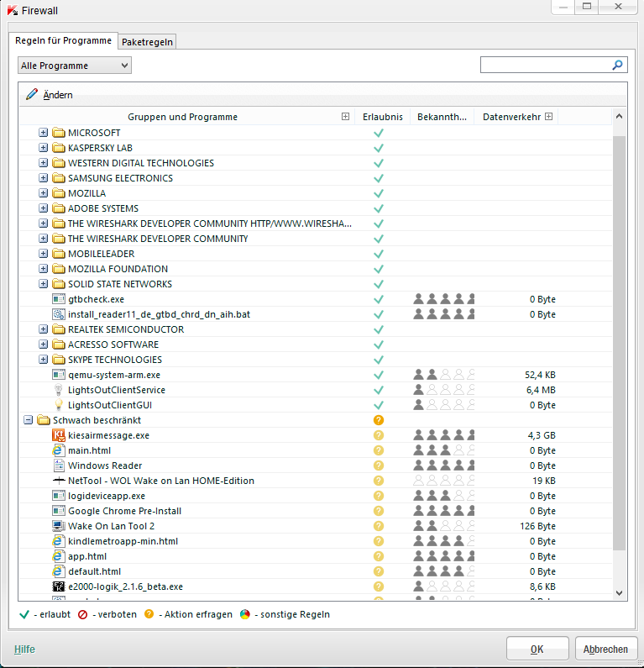Viewport: 644px width, 668px height.
Task: Click the NetTool WOL icon
Action: coord(58,481)
